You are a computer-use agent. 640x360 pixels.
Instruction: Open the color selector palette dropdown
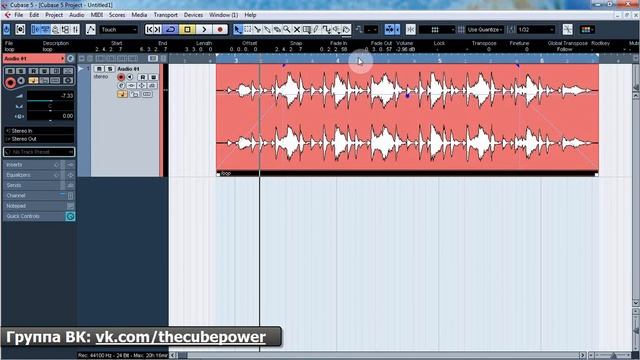(x=587, y=29)
